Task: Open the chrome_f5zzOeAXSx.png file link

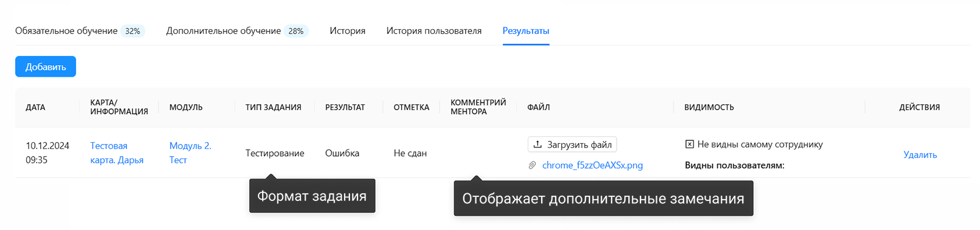Action: [x=592, y=165]
